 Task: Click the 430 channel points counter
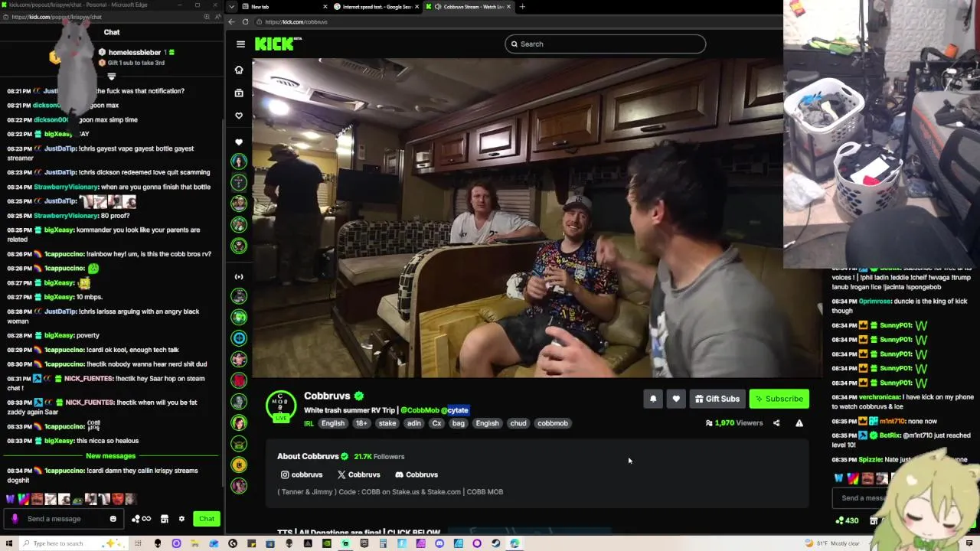[847, 520]
